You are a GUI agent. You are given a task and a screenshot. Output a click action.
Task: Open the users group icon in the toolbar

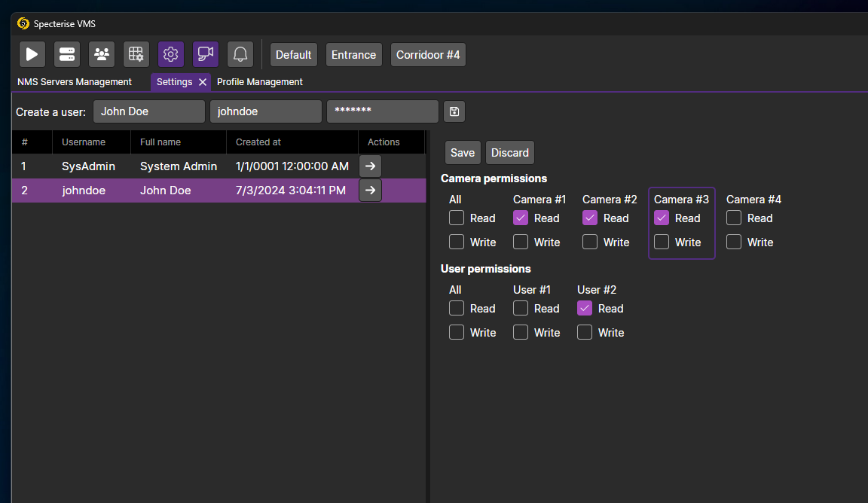[101, 54]
